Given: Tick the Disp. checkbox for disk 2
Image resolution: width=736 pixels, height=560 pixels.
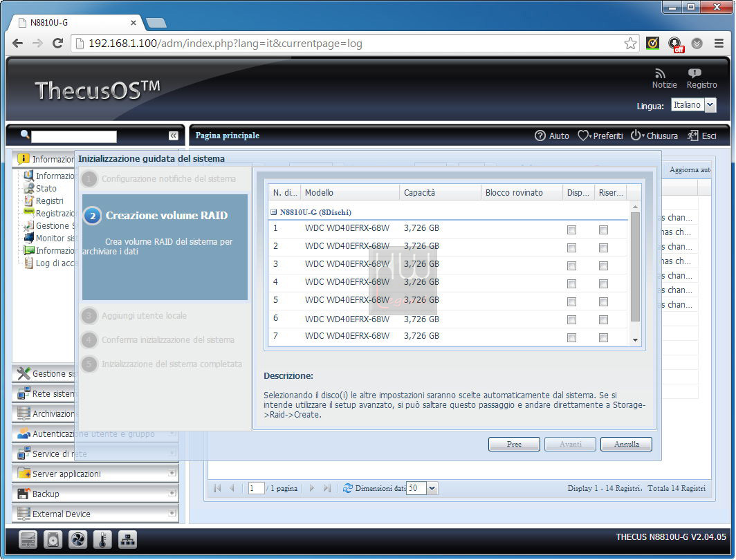Looking at the screenshot, I should point(571,248).
